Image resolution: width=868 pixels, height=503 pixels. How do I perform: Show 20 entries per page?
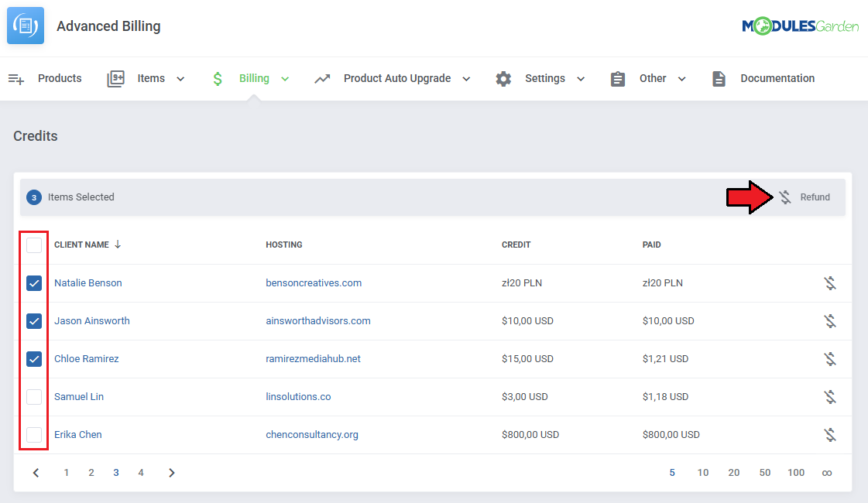(x=734, y=473)
